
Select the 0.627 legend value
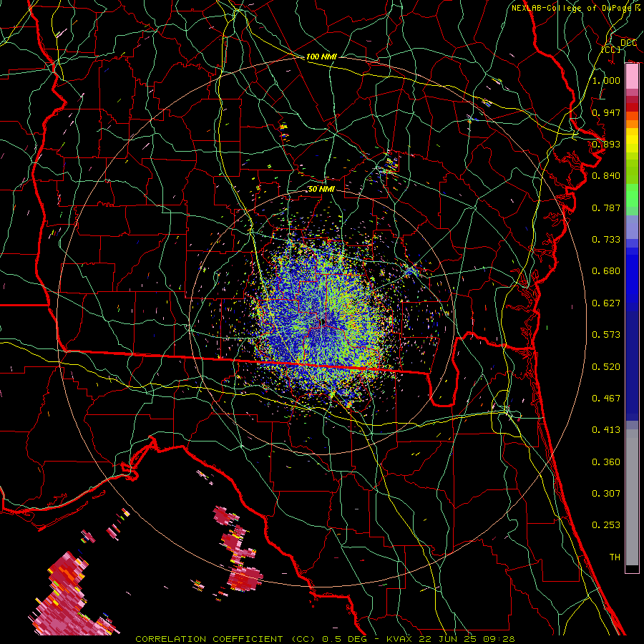pos(606,303)
